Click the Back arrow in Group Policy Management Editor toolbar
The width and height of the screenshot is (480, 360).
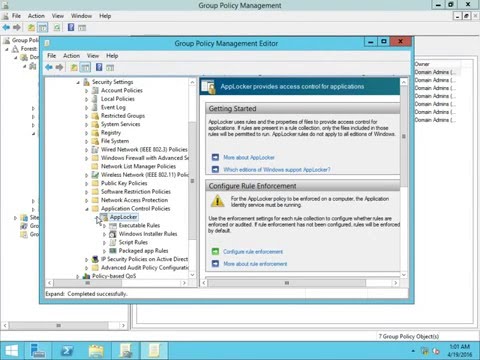[x=49, y=68]
